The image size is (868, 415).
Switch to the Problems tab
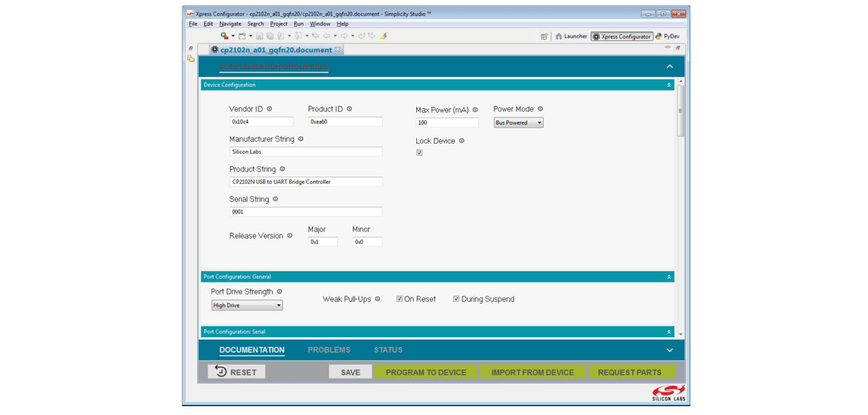pyautogui.click(x=329, y=350)
